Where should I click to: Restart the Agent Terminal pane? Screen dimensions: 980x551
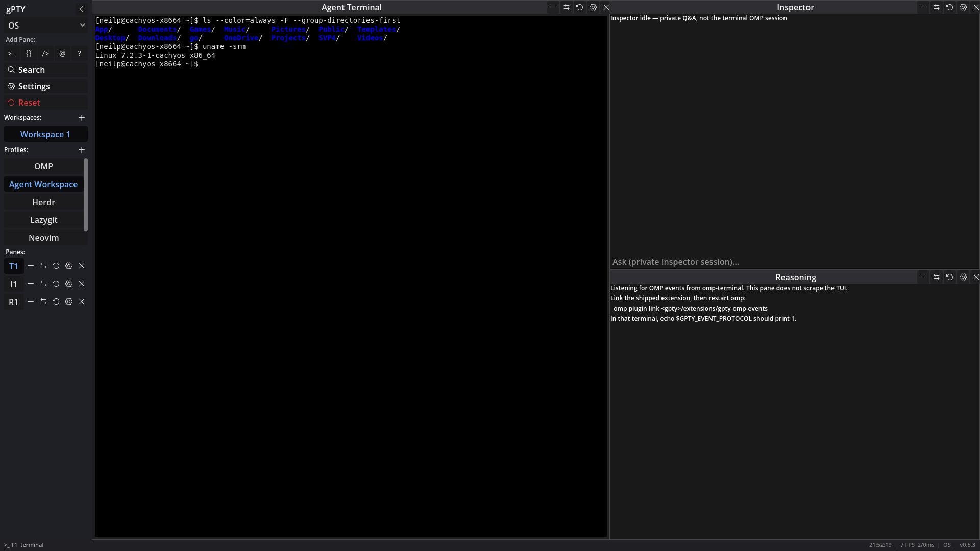pos(580,7)
